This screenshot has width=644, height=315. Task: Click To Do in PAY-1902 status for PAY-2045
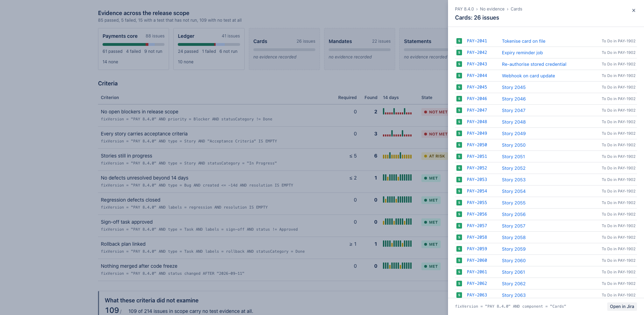tap(618, 87)
